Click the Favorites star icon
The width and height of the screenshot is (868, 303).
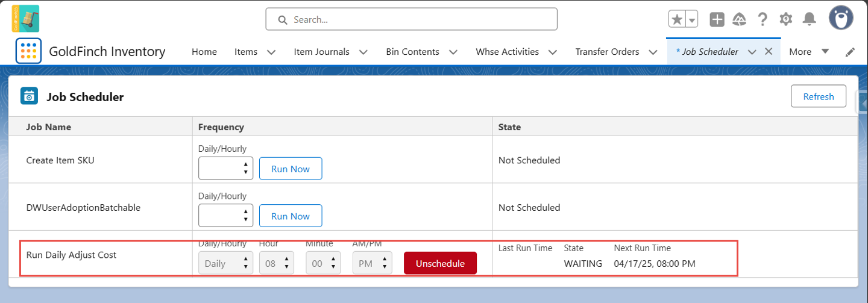pyautogui.click(x=677, y=19)
